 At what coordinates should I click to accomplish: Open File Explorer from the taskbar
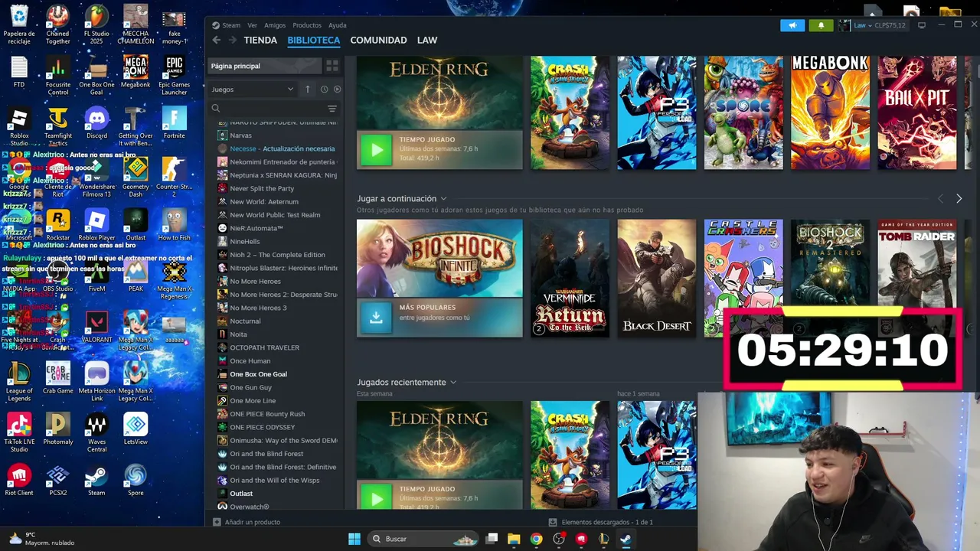514,539
